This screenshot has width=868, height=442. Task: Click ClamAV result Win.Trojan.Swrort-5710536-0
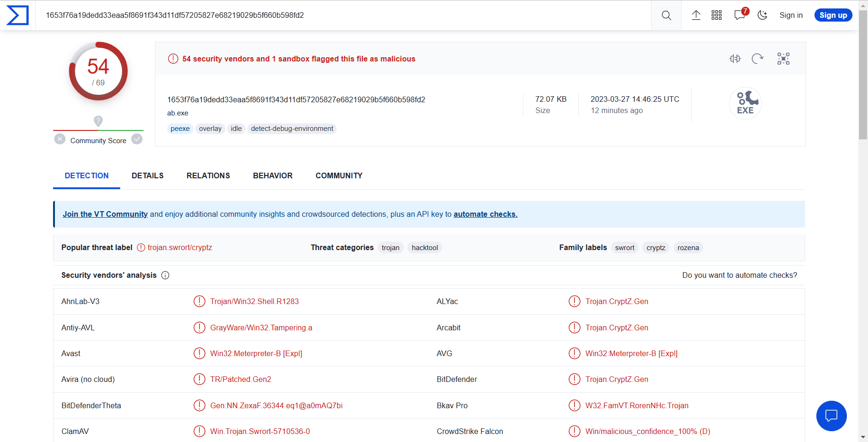260,432
